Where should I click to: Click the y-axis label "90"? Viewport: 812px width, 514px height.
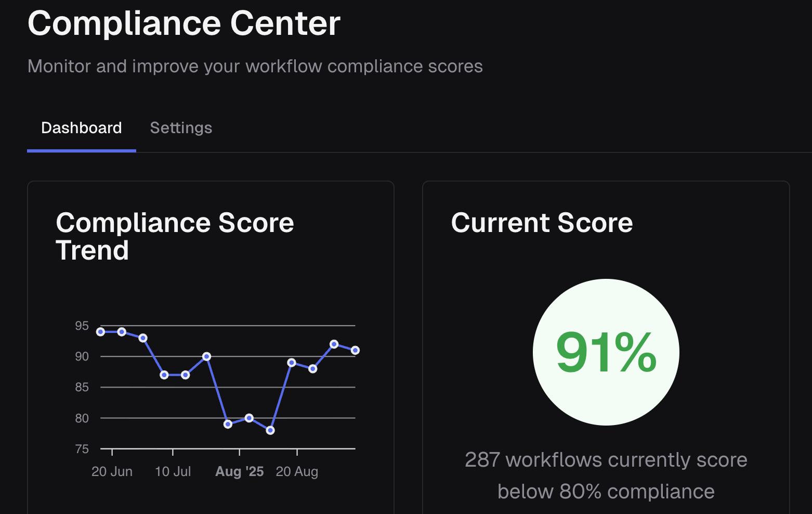click(x=82, y=356)
